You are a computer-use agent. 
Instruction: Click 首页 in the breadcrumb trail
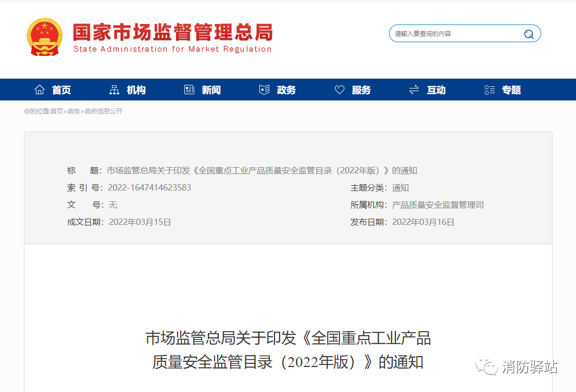(57, 111)
